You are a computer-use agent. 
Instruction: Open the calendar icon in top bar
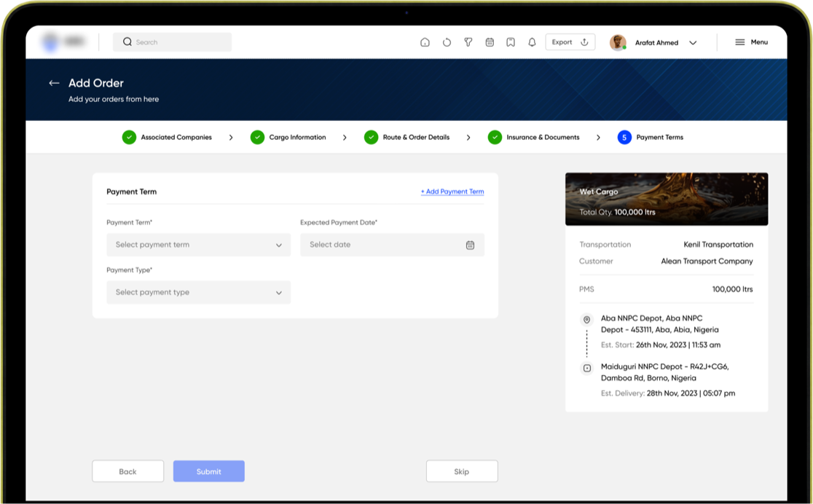pos(490,42)
